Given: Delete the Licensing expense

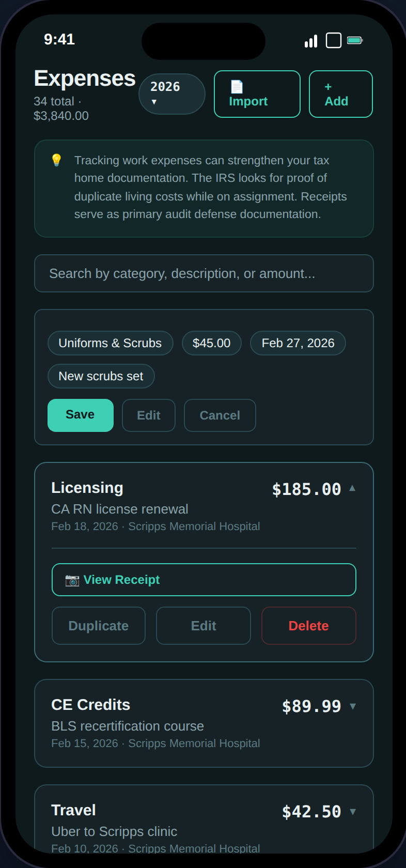Looking at the screenshot, I should pyautogui.click(x=308, y=626).
